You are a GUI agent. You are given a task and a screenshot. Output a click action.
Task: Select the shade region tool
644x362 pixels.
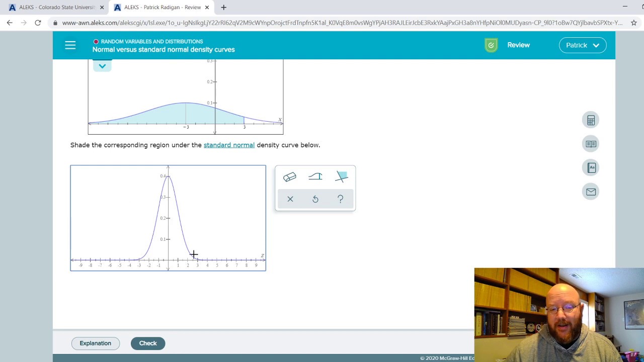pos(342,176)
